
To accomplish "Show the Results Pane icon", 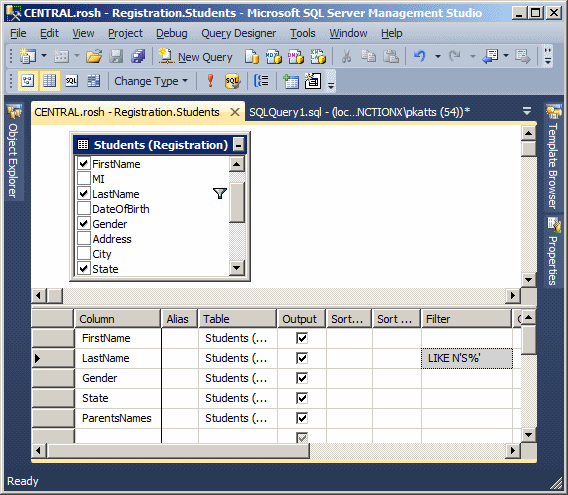I will pos(93,80).
